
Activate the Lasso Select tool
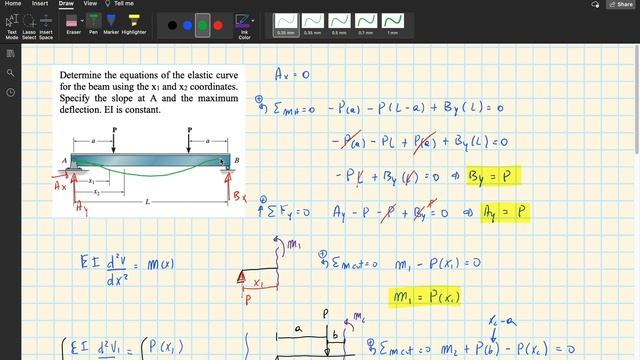point(29,26)
